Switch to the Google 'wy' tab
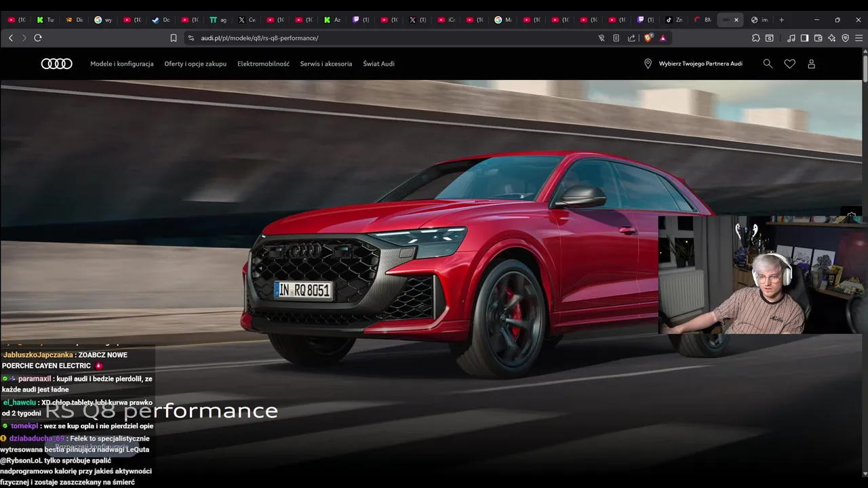 pos(103,20)
